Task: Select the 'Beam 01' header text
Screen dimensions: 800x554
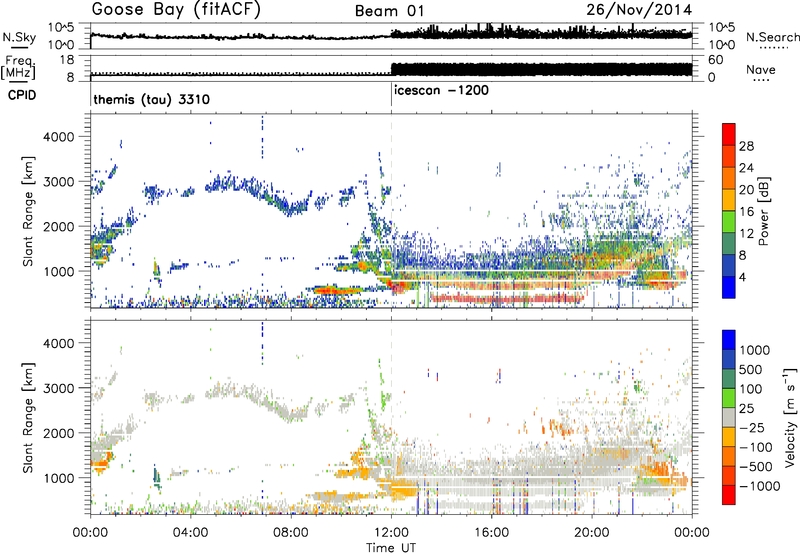Action: [389, 11]
